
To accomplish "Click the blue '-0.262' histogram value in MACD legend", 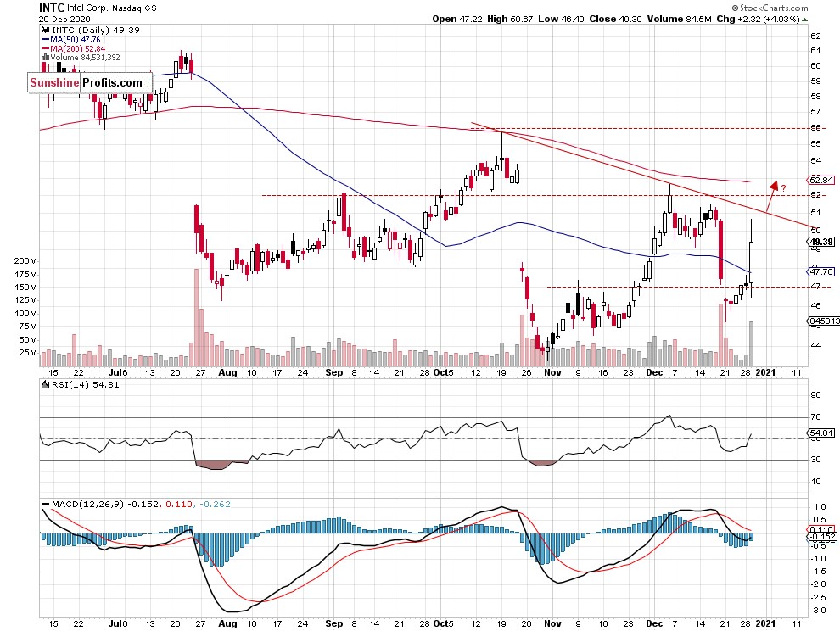I will click(215, 504).
